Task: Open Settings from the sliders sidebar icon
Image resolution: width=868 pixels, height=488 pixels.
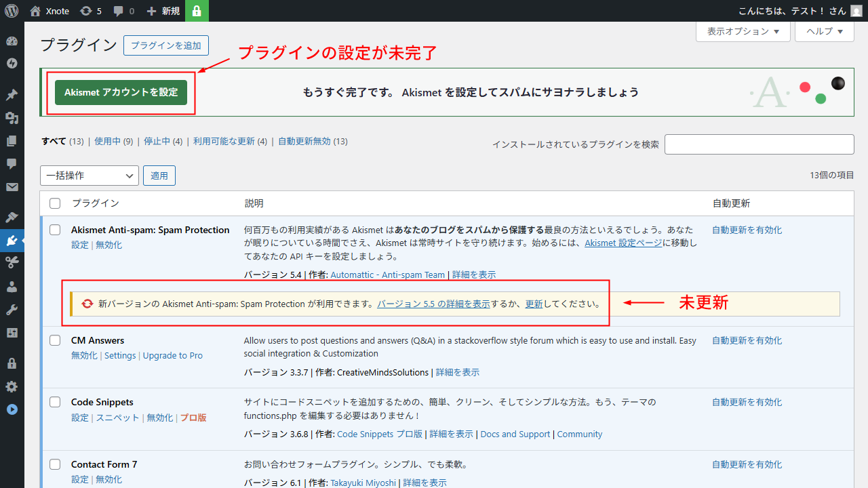Action: [x=12, y=333]
